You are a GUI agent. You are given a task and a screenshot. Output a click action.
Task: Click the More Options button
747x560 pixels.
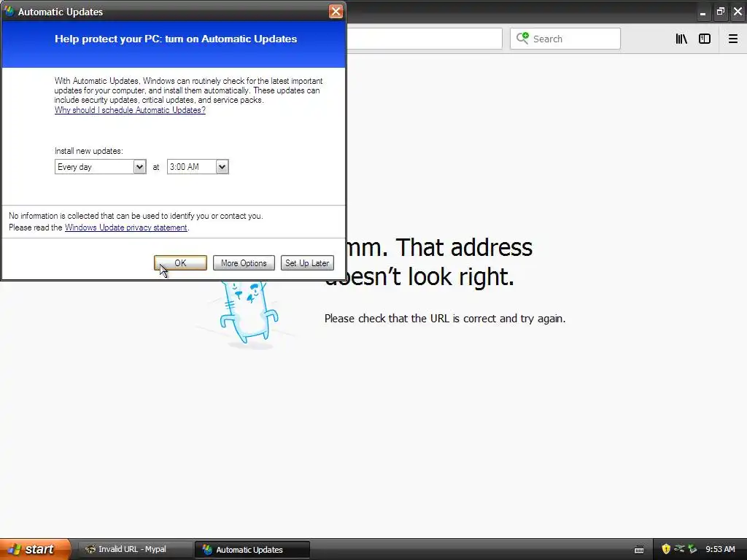[244, 262]
